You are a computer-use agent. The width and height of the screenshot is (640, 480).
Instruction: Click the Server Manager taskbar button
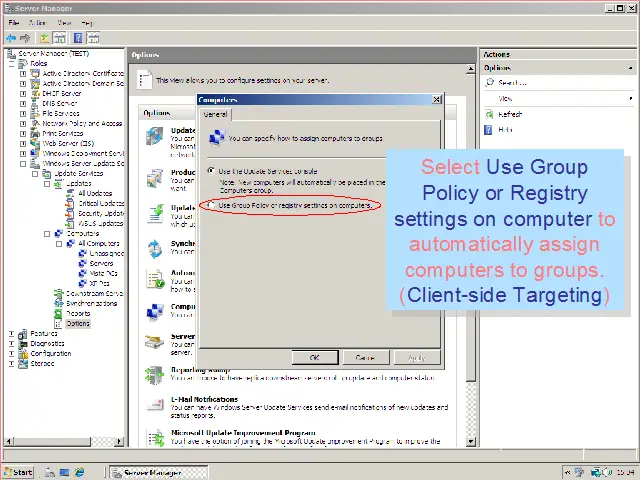[159, 473]
